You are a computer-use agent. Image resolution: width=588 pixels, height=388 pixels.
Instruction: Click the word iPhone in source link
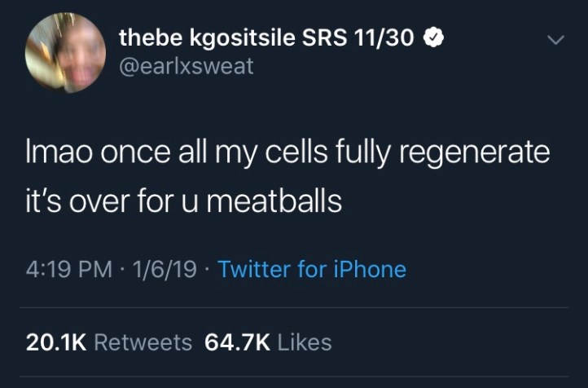[x=369, y=269]
